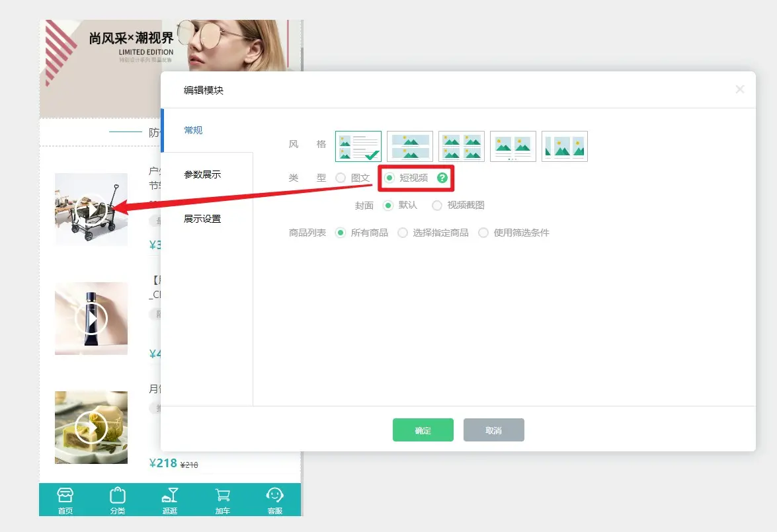The height and width of the screenshot is (532, 777).
Task: Select 选择指定商品 for product list
Action: click(403, 233)
